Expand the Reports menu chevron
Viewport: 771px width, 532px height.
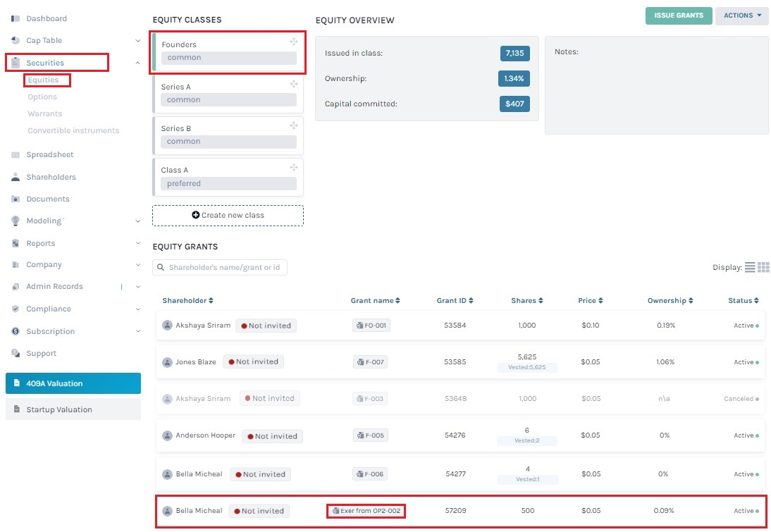(137, 243)
